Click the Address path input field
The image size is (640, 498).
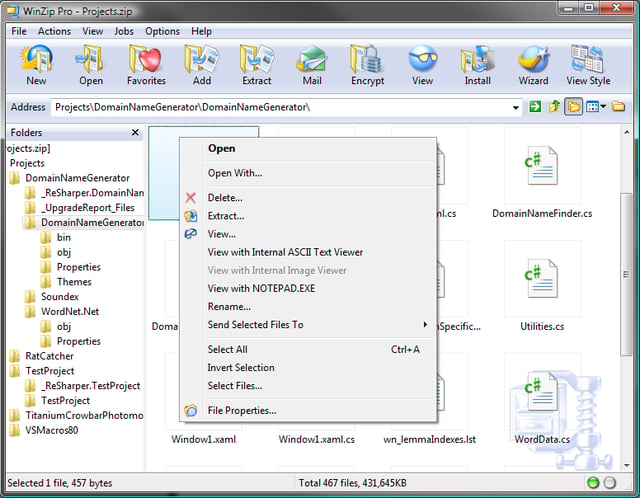tap(282, 107)
